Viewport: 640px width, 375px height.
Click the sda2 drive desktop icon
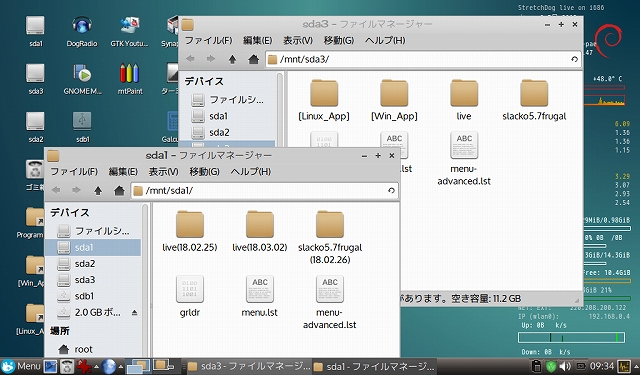pos(36,128)
